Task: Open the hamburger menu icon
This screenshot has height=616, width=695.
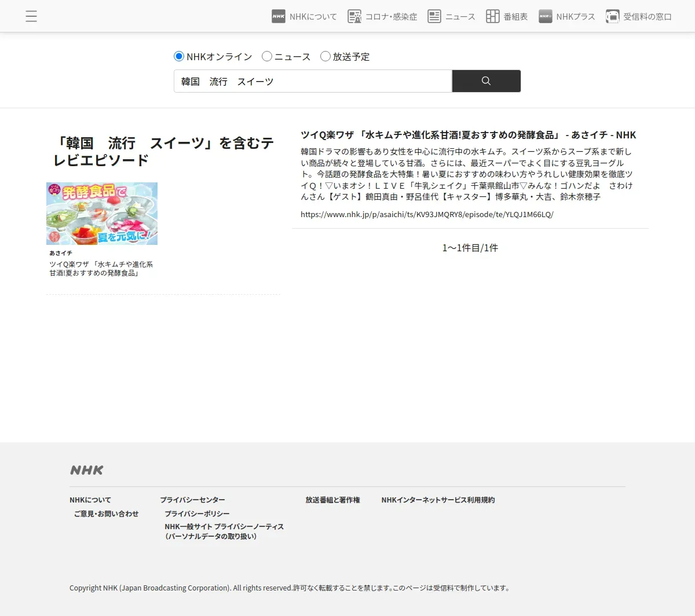Action: (31, 16)
